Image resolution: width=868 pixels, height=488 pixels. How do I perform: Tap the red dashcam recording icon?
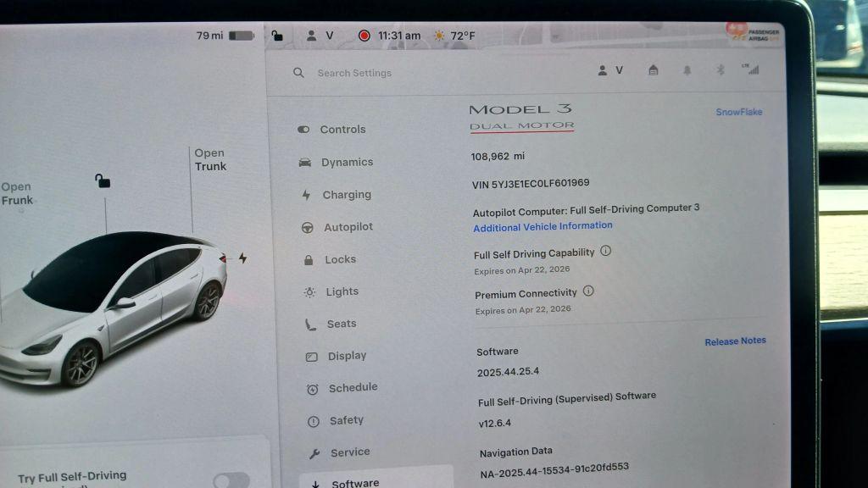364,36
